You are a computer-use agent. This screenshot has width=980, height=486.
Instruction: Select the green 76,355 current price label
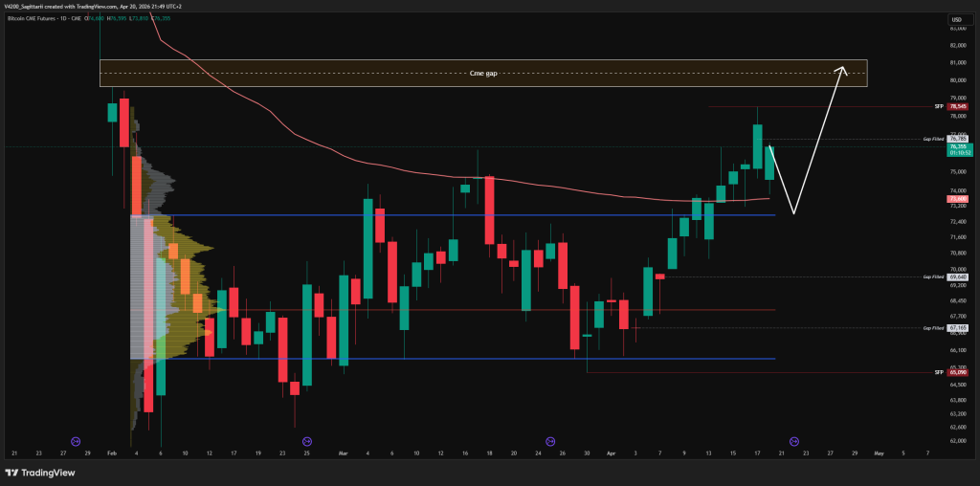click(x=957, y=147)
